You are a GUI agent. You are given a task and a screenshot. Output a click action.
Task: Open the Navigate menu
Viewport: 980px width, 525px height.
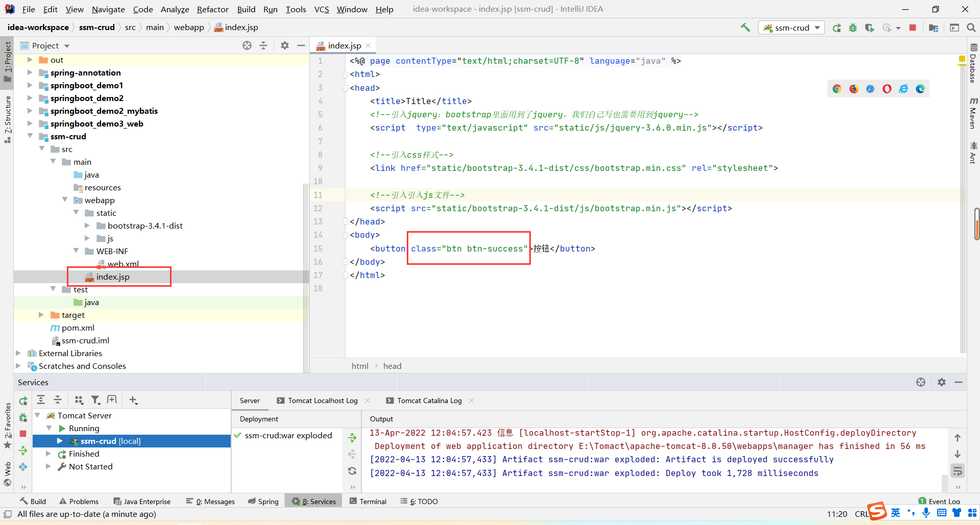[108, 9]
